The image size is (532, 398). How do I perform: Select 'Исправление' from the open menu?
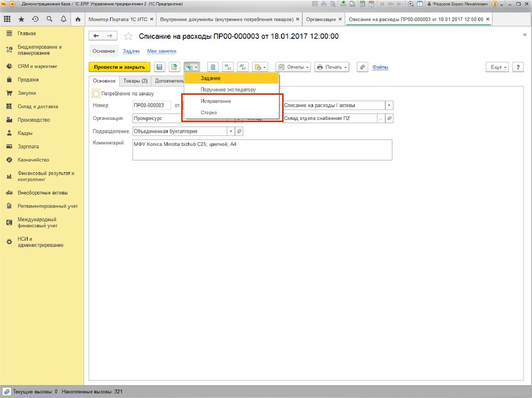[x=216, y=101]
